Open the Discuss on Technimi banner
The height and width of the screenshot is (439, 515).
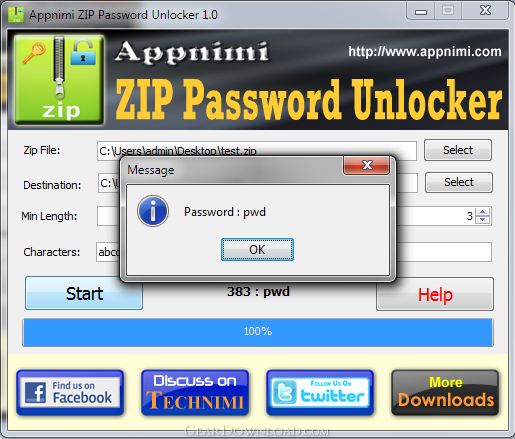tap(195, 393)
